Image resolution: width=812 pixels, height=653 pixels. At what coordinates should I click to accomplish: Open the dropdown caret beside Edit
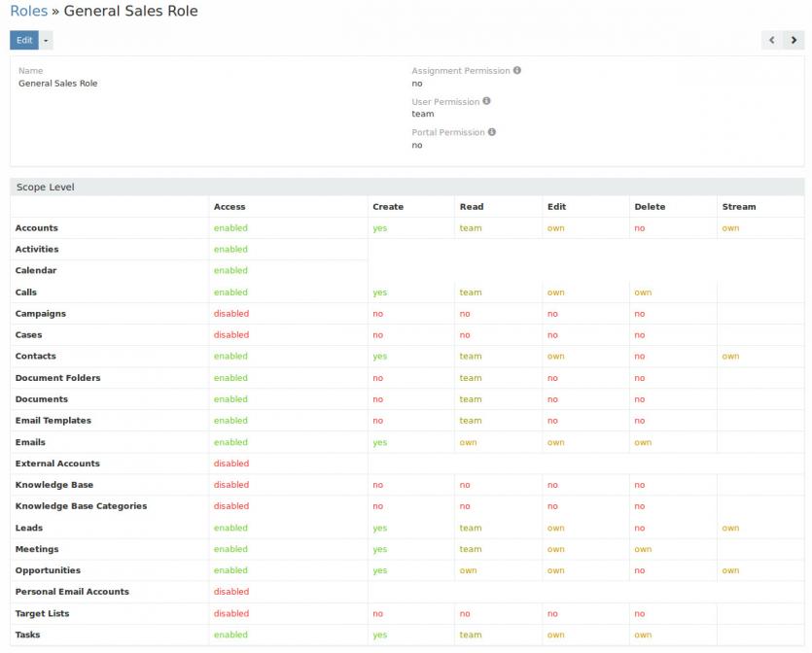pyautogui.click(x=47, y=41)
